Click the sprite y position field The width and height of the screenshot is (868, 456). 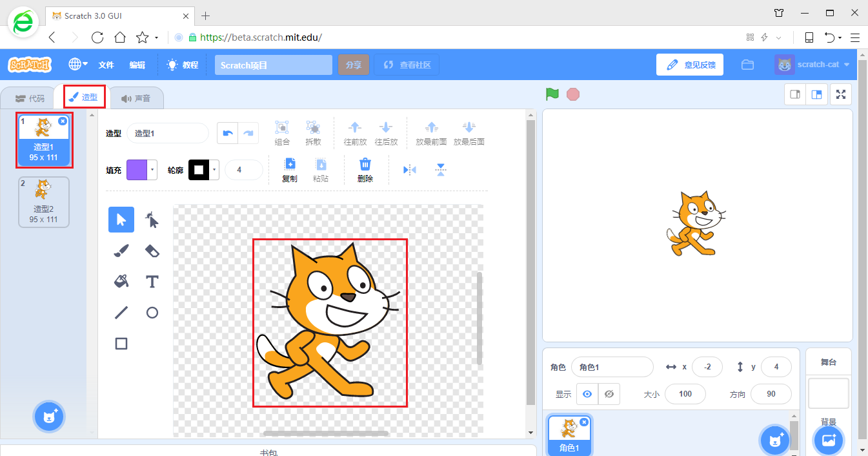point(776,367)
